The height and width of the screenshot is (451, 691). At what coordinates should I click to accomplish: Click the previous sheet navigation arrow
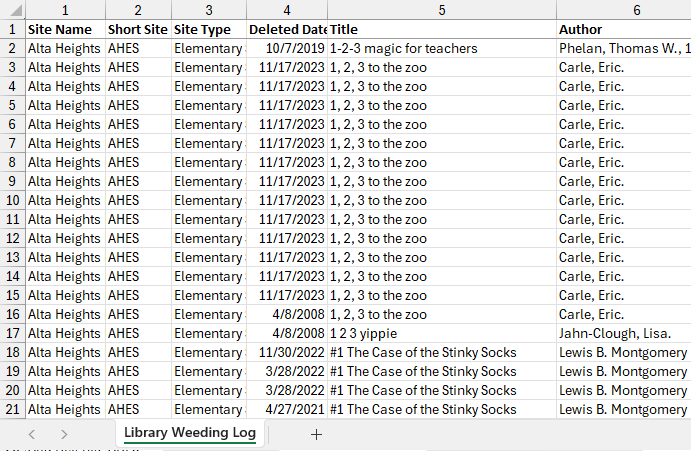click(32, 434)
